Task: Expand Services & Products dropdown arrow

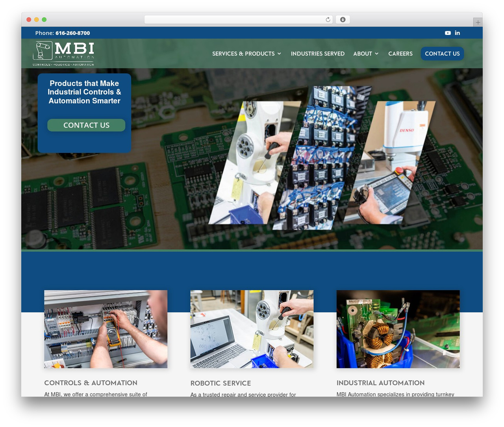Action: [279, 54]
